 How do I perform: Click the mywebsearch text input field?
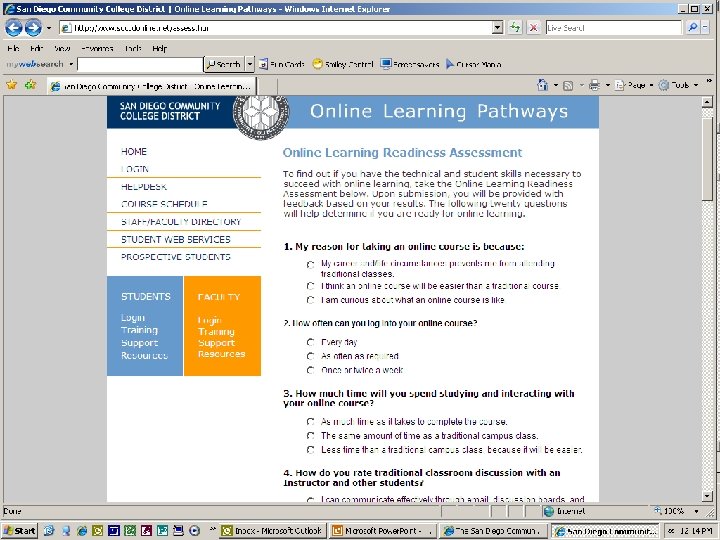[x=140, y=64]
